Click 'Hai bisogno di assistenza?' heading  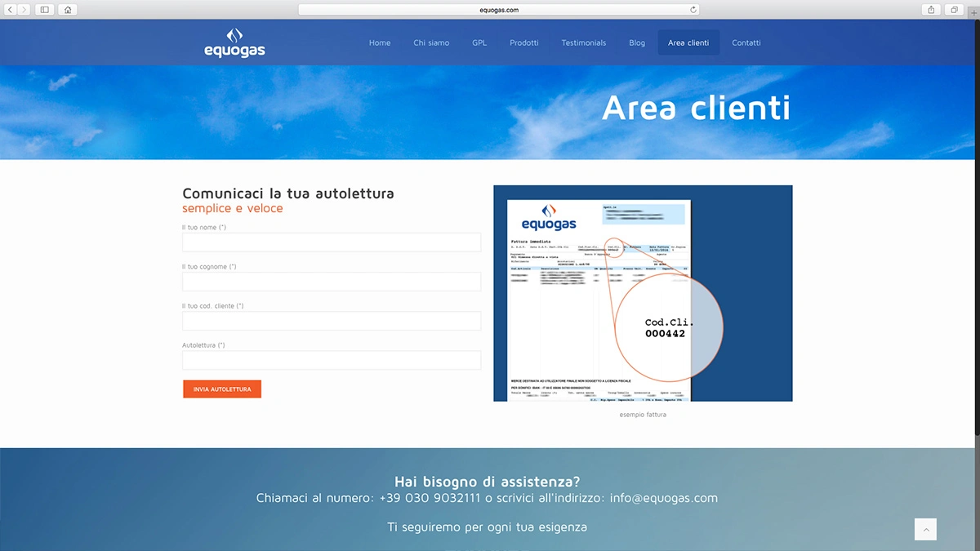(488, 482)
